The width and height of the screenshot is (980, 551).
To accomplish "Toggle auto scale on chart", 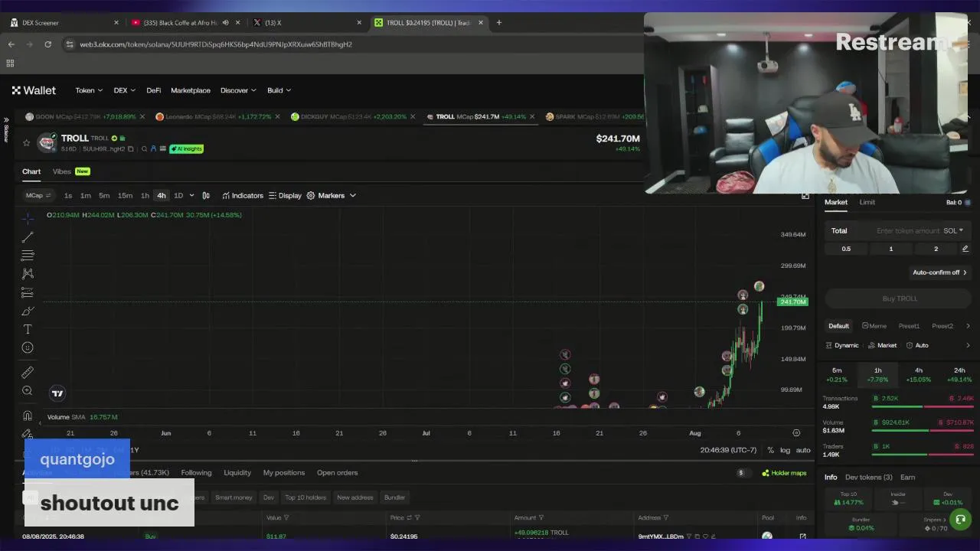I will click(x=803, y=450).
